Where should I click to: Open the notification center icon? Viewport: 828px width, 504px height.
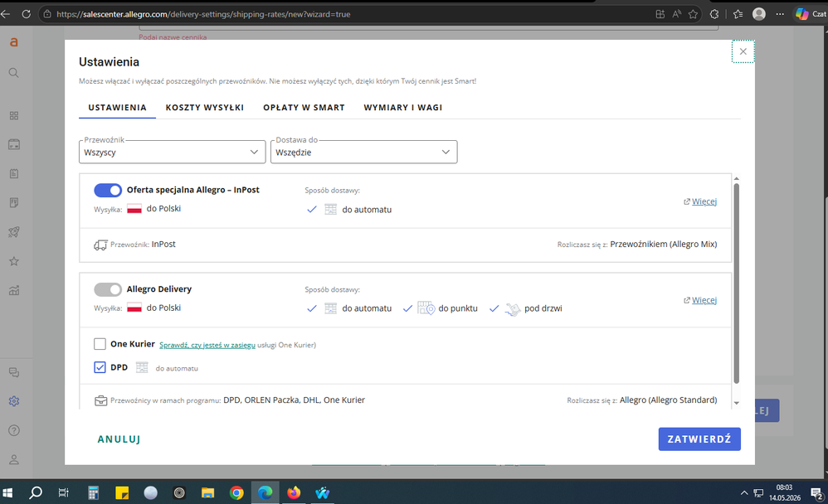[x=817, y=493]
